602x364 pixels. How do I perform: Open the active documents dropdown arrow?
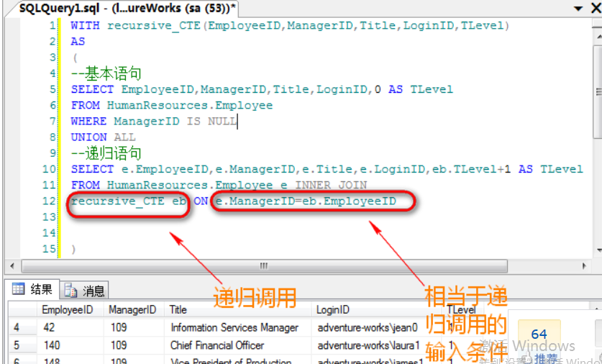578,8
